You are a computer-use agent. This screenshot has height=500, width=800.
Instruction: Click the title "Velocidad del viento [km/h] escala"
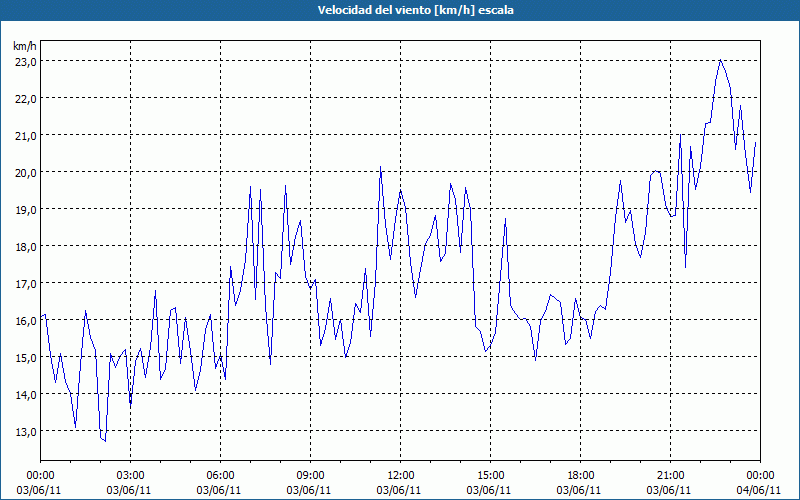coord(415,10)
